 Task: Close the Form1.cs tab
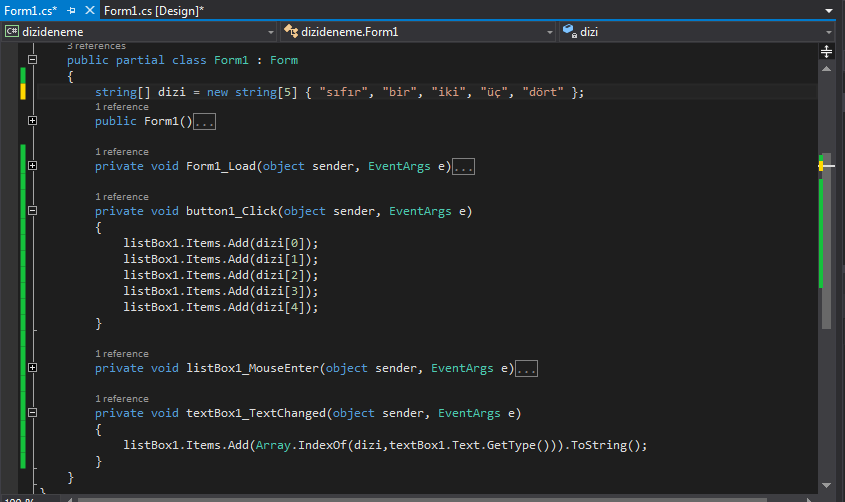pos(90,10)
